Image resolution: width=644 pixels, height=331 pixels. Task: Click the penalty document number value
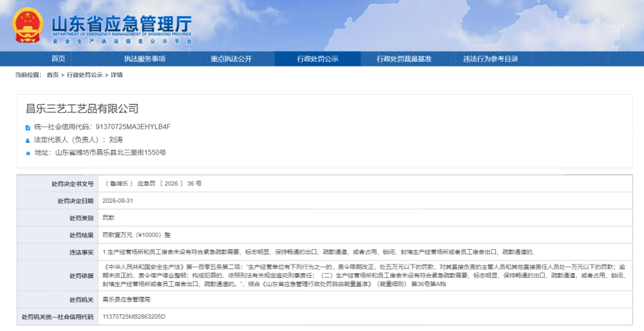(152, 184)
